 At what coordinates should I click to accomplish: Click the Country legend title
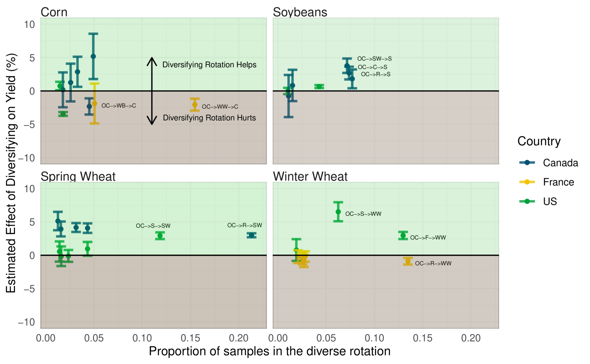[x=539, y=141]
